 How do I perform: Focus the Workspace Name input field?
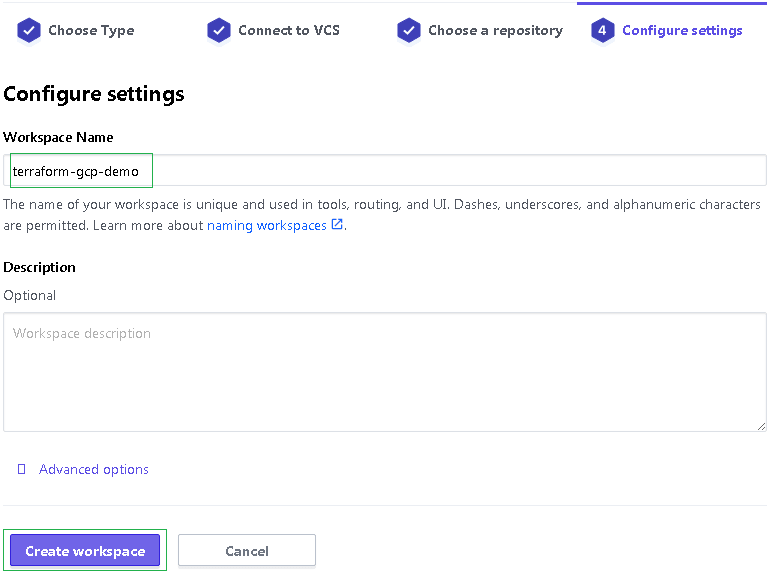[x=385, y=171]
